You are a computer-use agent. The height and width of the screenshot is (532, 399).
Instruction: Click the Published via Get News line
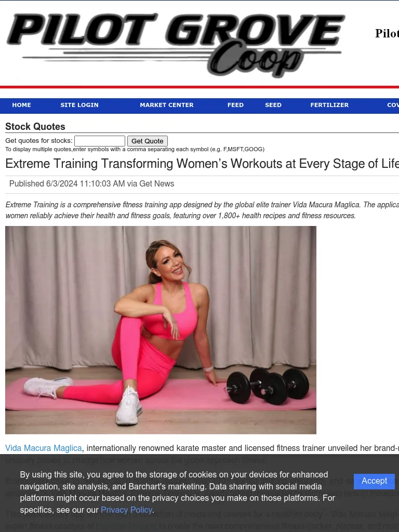click(x=91, y=183)
